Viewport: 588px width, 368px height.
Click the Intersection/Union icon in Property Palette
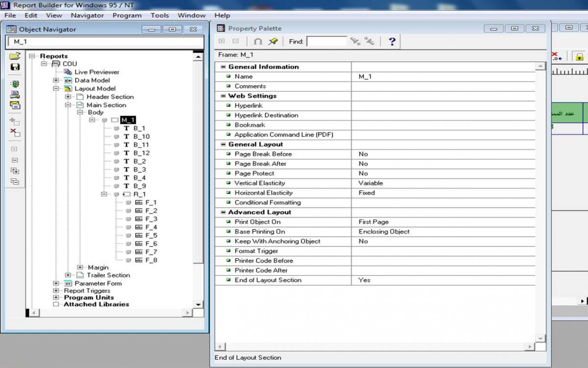coord(258,42)
